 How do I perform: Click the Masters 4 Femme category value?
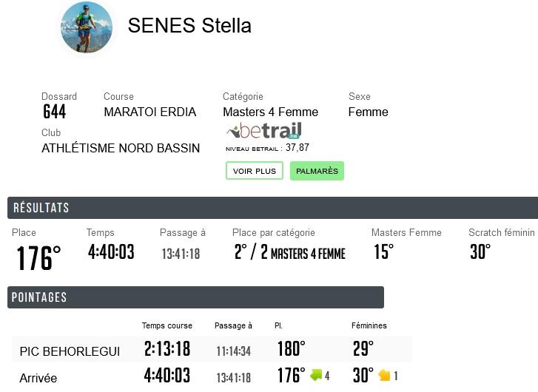tap(270, 112)
